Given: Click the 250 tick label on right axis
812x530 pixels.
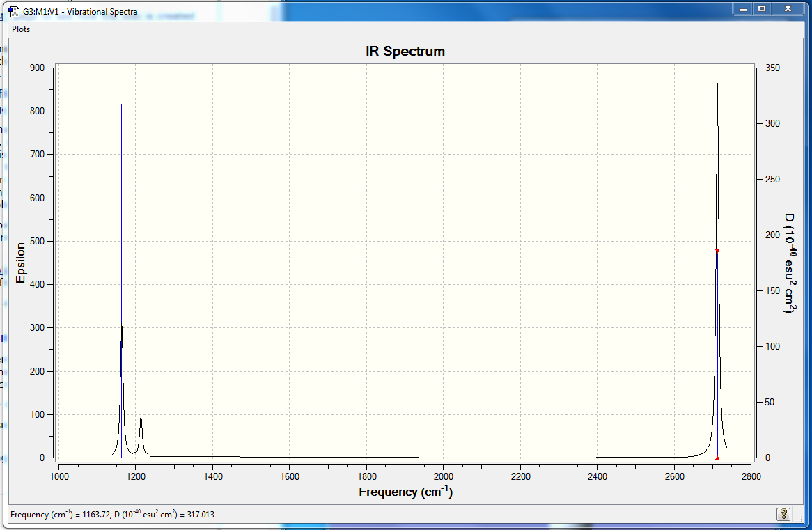Looking at the screenshot, I should point(772,179).
